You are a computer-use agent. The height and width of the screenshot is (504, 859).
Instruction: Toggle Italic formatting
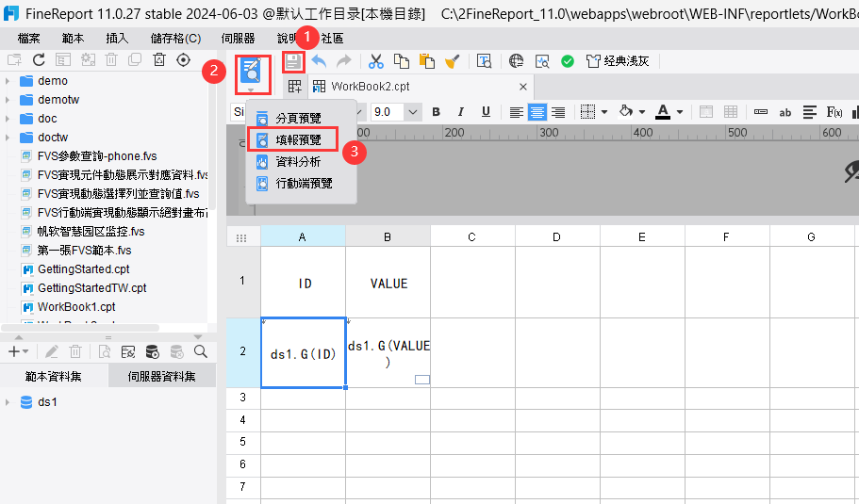[x=461, y=112]
